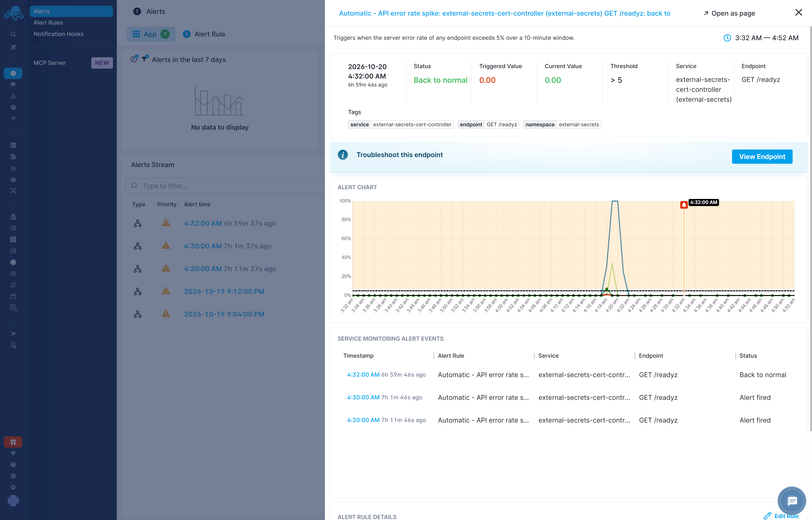This screenshot has width=812, height=520.
Task: Click the View Endpoint button
Action: pos(762,157)
